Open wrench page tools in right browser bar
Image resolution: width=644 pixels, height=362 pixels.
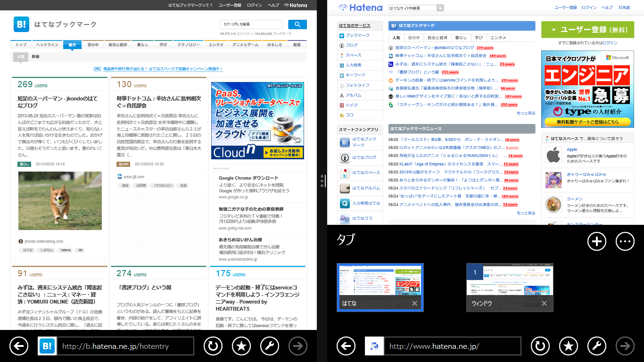[x=596, y=346]
